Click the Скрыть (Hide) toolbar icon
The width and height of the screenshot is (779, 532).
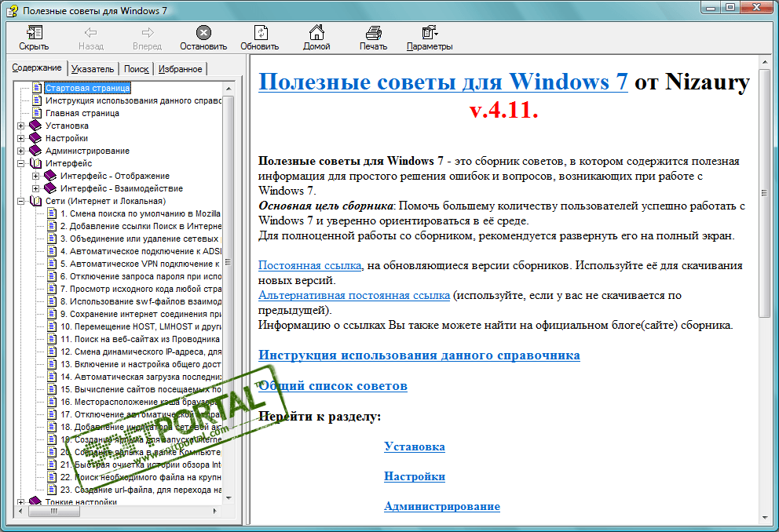(x=34, y=33)
